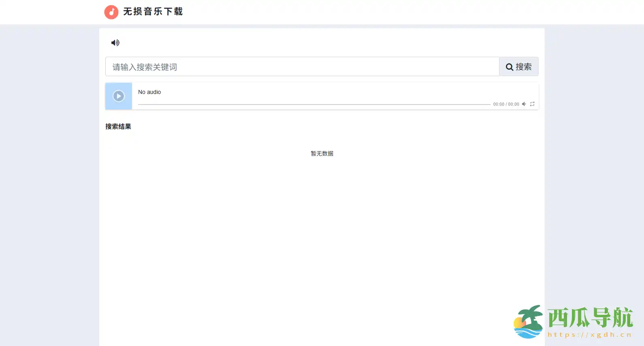Click the total duration time readout
The width and height of the screenshot is (644, 346).
[x=514, y=104]
